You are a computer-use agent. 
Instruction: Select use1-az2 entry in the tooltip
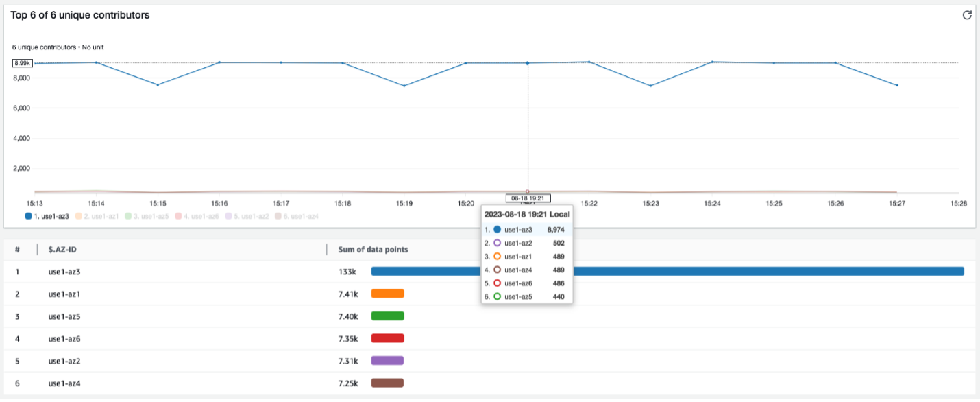point(527,243)
